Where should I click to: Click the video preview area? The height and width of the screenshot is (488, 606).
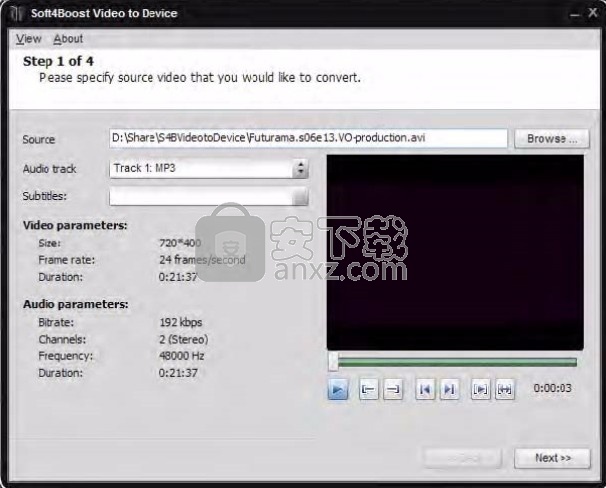click(455, 253)
